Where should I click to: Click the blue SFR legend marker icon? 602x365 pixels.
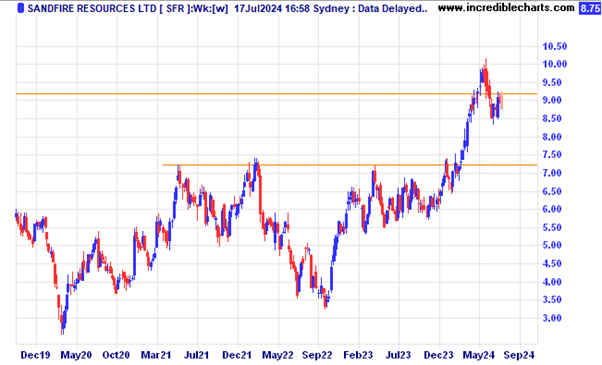tap(21, 8)
